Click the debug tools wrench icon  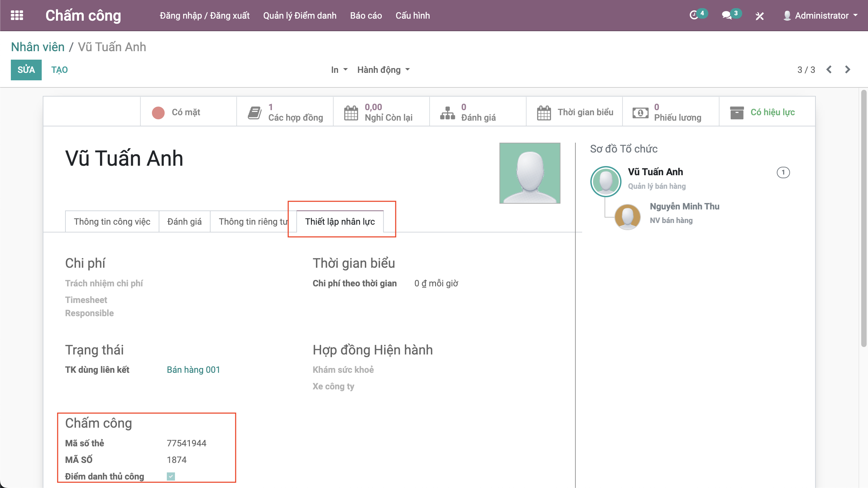coord(759,16)
